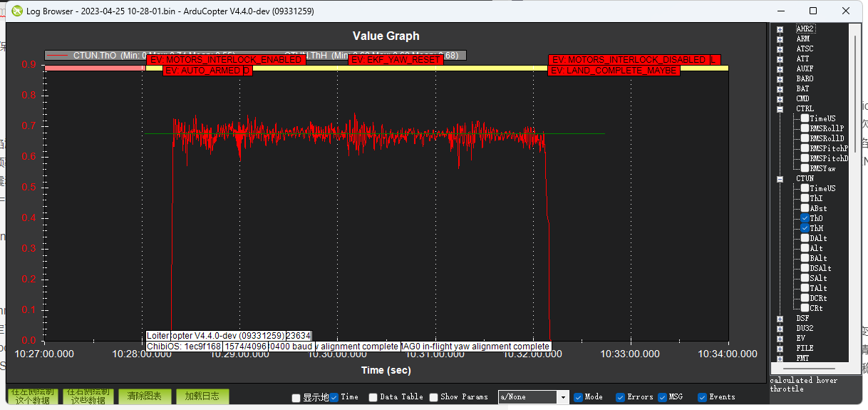The image size is (868, 410).
Task: Click the 10:30:00.000 time axis label
Action: click(337, 354)
